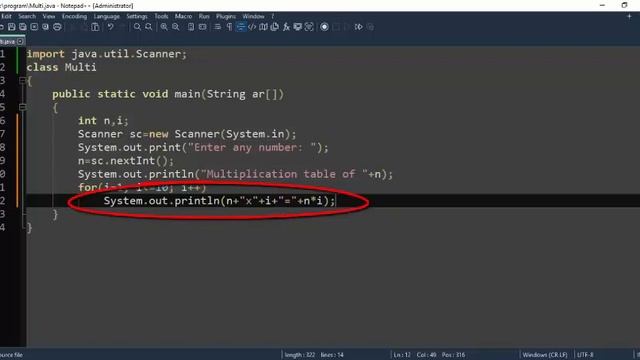Click the 'UTF-8' encoding status entry
640x360 pixels.
[585, 355]
